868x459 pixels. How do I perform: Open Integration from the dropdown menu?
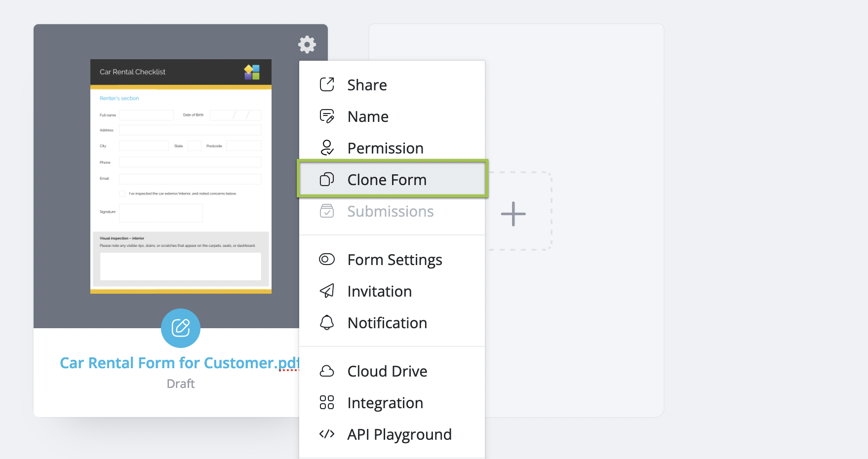(385, 403)
